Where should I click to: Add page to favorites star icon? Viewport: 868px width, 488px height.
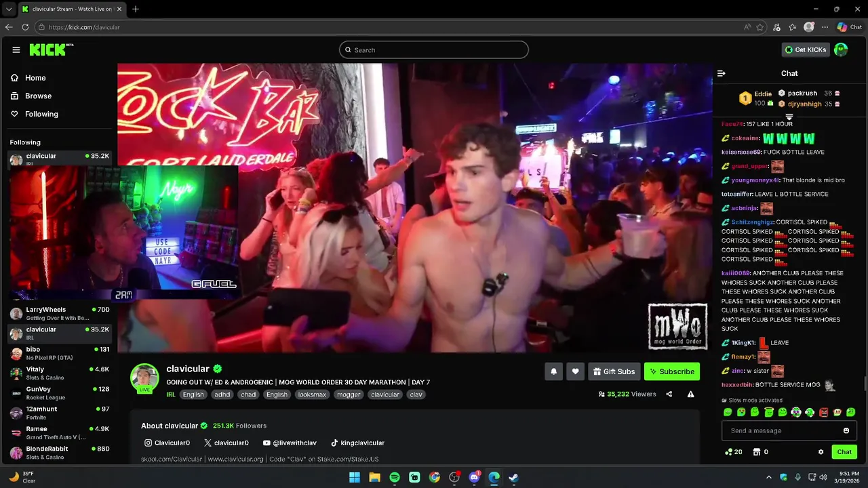[x=760, y=27]
